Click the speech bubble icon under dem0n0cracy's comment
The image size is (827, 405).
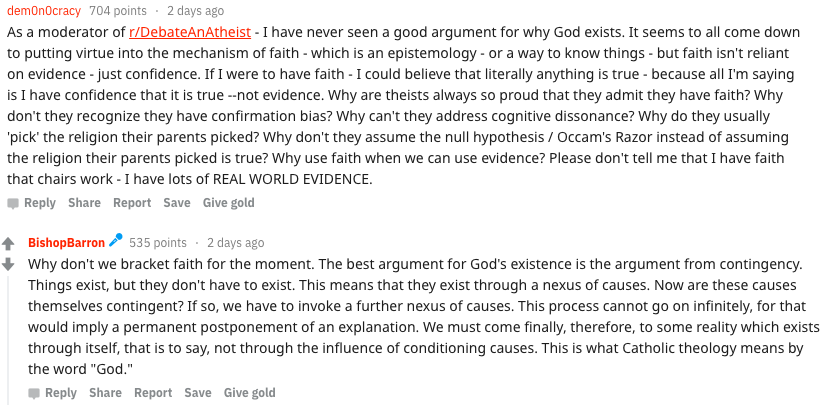coord(13,203)
